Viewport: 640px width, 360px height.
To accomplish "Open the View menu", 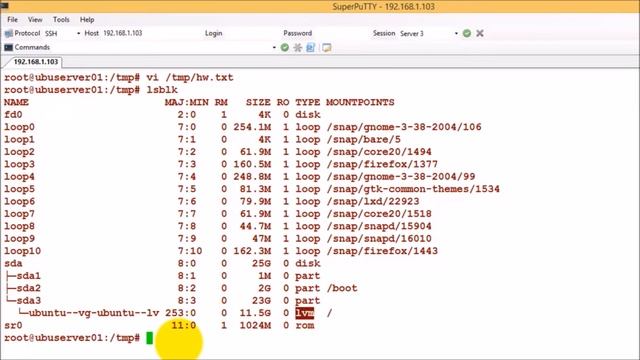I will tap(35, 20).
